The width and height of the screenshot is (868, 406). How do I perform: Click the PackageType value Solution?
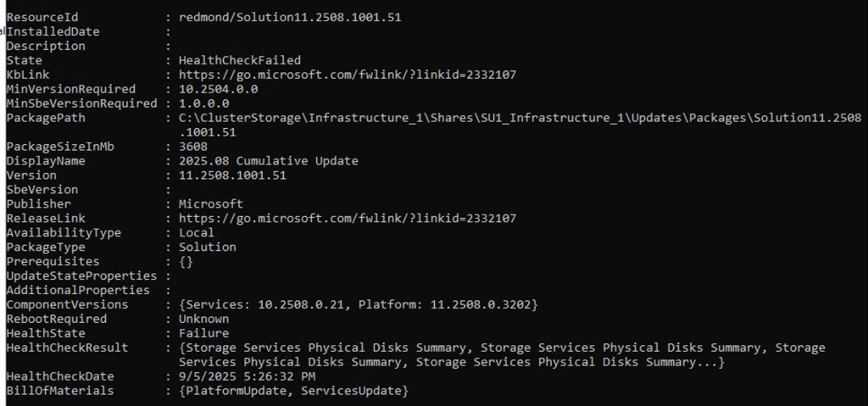207,247
